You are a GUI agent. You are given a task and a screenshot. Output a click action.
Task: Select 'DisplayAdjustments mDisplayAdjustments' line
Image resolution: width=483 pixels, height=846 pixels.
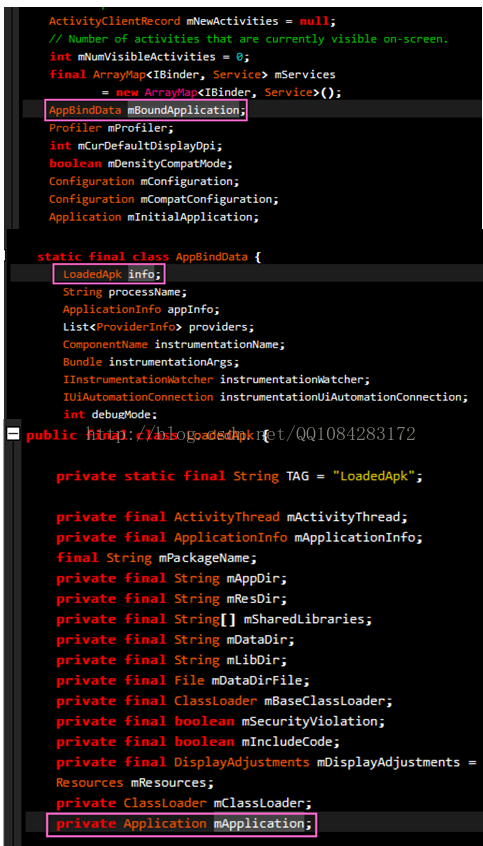pyautogui.click(x=267, y=762)
